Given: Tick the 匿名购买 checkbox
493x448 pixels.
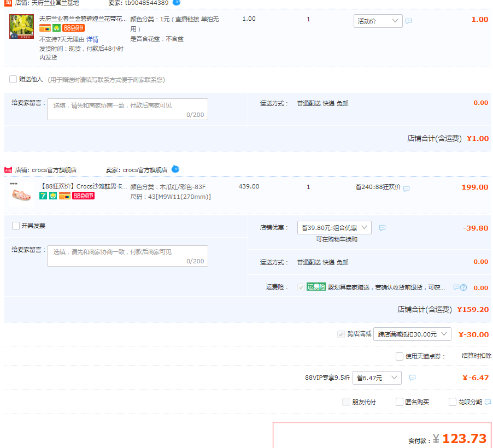Looking at the screenshot, I should (400, 402).
